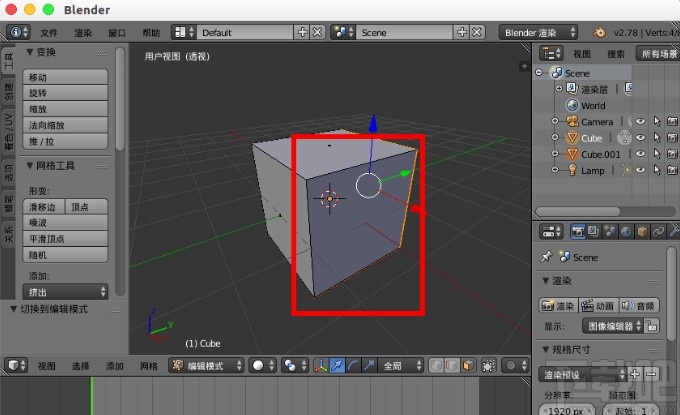Pin the Scene properties context
This screenshot has height=415, width=680.
pyautogui.click(x=546, y=257)
